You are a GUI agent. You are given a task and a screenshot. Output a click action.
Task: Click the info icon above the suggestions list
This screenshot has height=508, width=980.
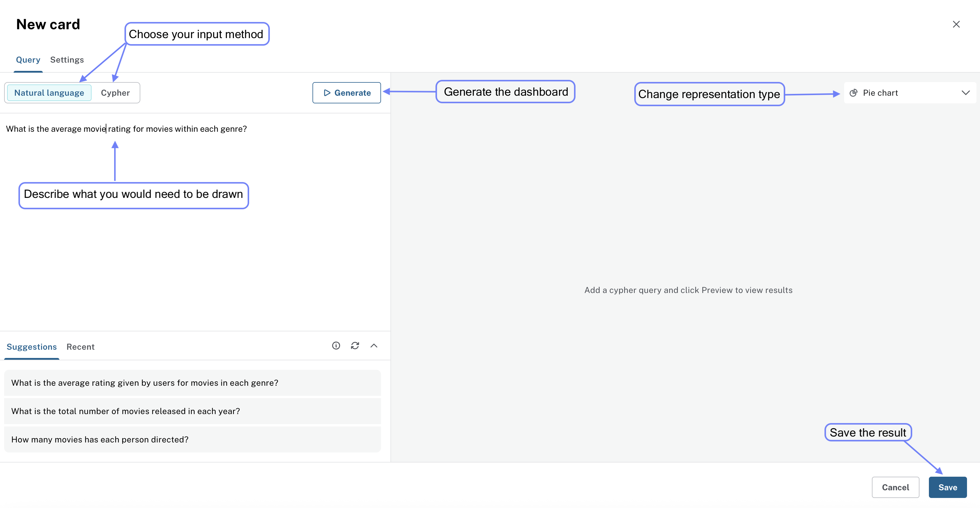[336, 346]
